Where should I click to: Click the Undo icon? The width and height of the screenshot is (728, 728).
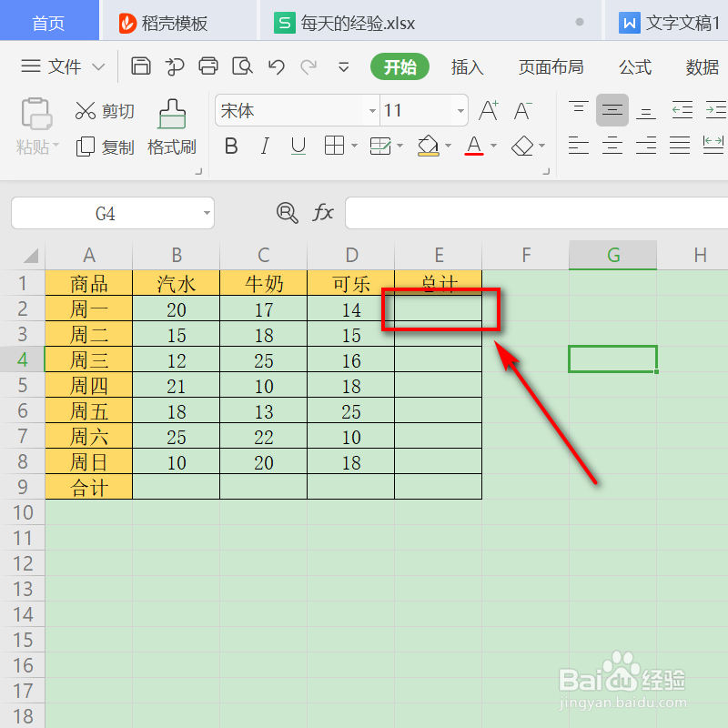point(278,66)
